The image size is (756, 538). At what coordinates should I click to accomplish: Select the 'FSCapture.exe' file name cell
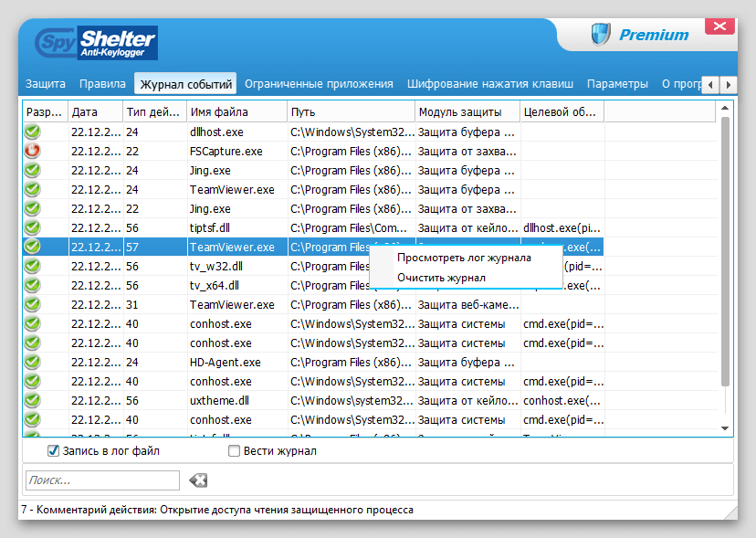click(x=226, y=151)
